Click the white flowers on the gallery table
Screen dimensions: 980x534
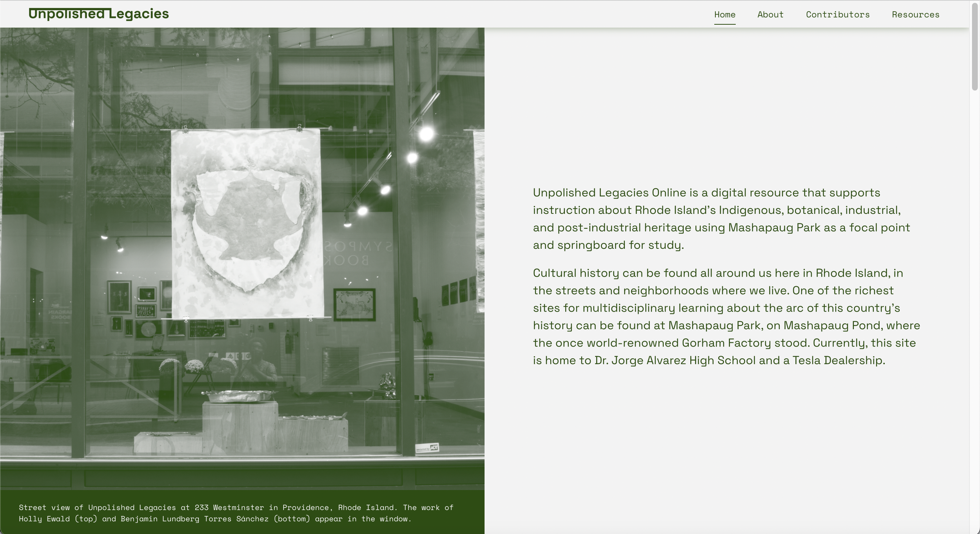[x=194, y=366]
